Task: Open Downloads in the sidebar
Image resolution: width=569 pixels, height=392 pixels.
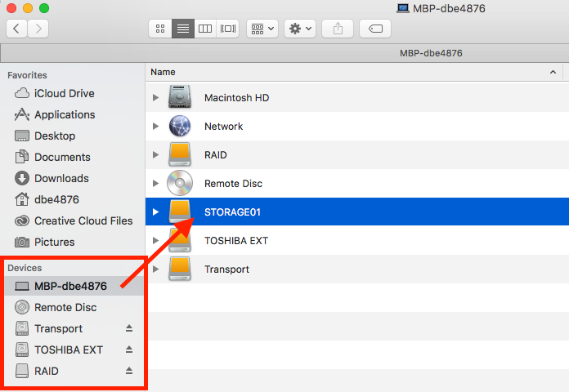Action: 61,178
